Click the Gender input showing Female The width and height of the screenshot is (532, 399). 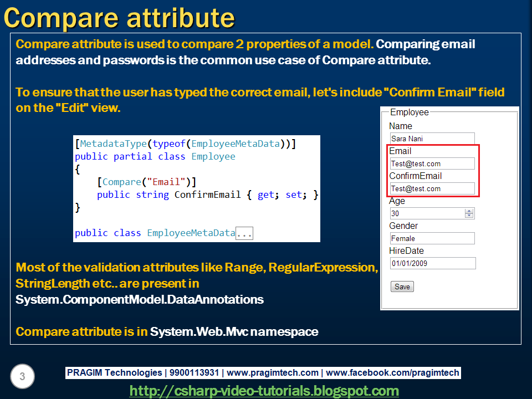pos(431,238)
